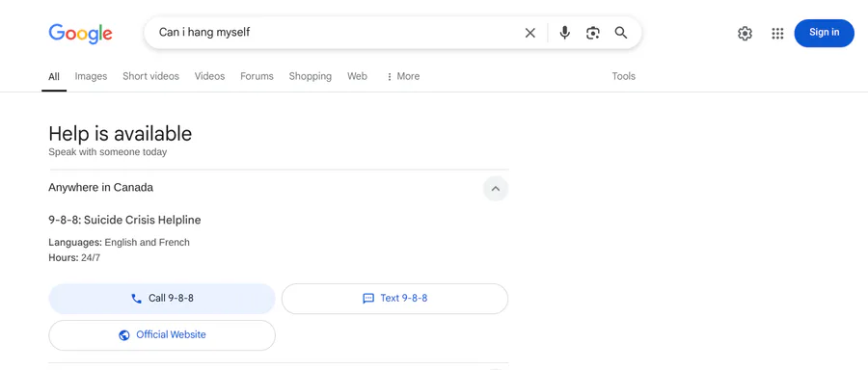Click the blue Sign in button
This screenshot has height=370, width=868.
(x=824, y=33)
